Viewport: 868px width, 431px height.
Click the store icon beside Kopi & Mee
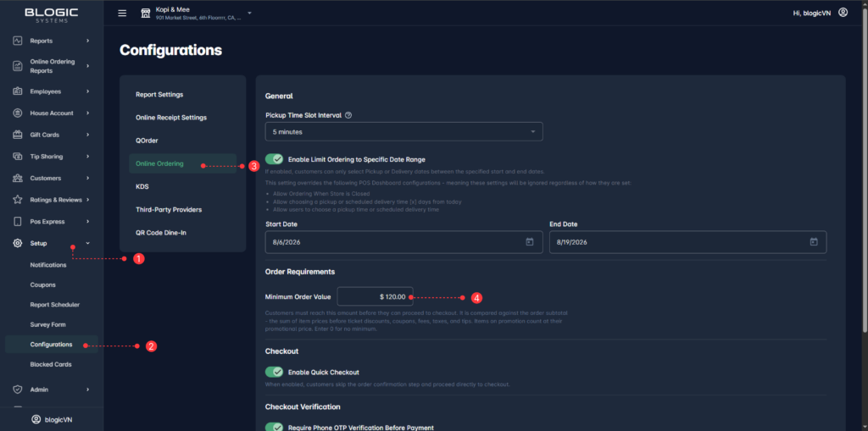146,13
